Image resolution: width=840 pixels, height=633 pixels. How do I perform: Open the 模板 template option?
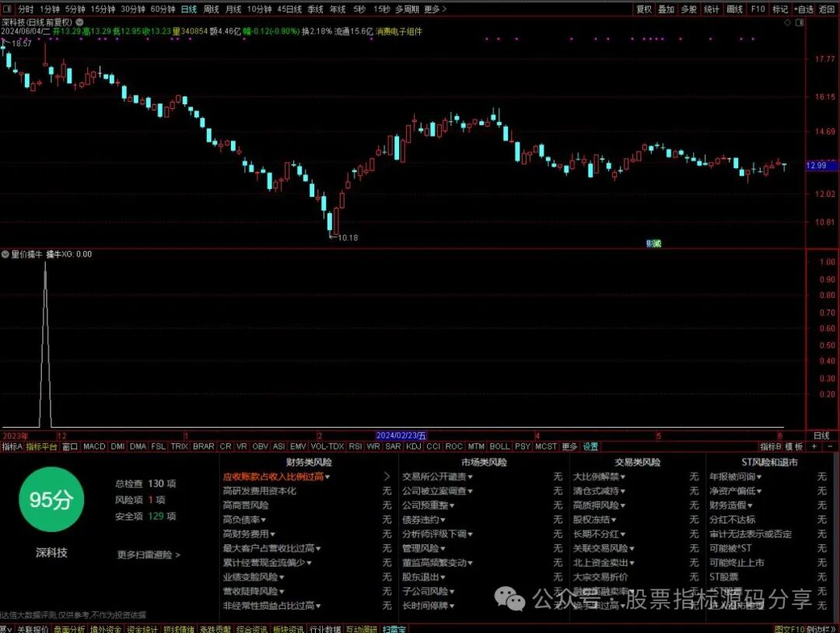point(794,446)
